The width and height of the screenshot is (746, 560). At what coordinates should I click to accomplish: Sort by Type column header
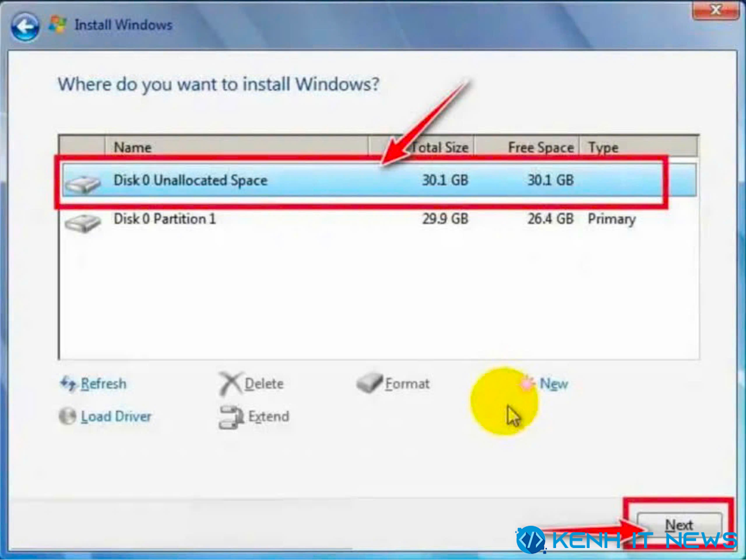click(638, 147)
